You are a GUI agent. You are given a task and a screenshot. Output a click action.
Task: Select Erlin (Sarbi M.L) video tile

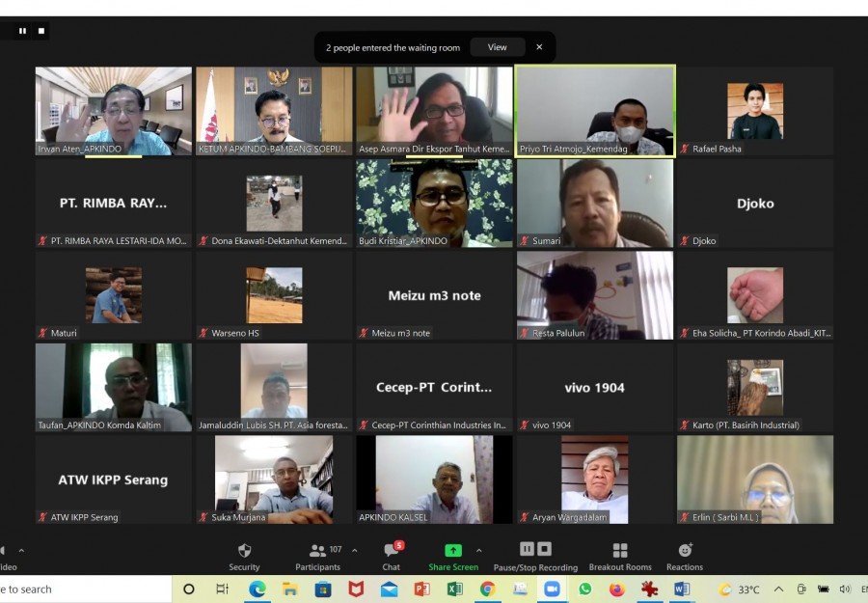click(x=755, y=480)
